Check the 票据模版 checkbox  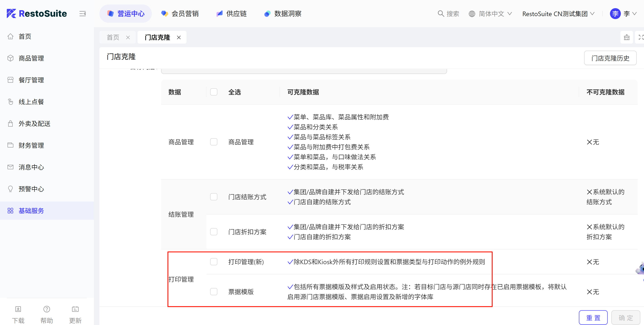[x=214, y=291]
